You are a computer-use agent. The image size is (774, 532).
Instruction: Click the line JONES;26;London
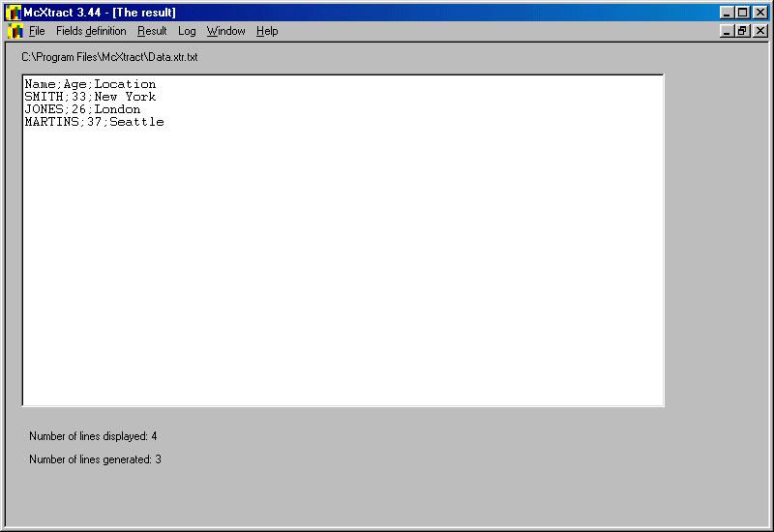point(82,109)
